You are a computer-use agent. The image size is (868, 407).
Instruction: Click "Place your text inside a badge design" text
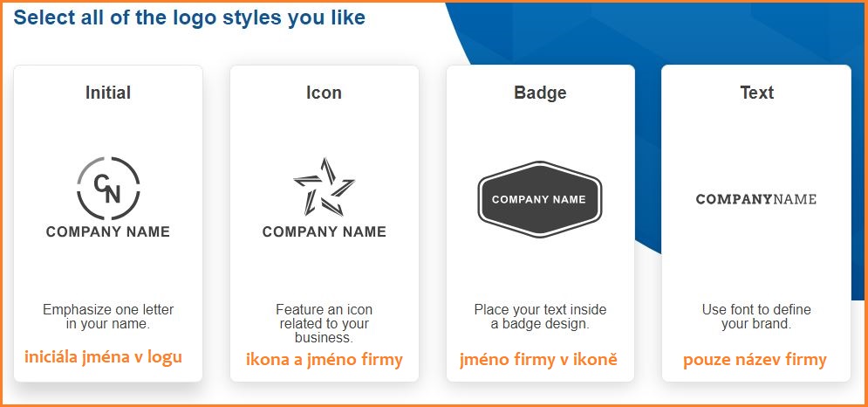pos(540,316)
